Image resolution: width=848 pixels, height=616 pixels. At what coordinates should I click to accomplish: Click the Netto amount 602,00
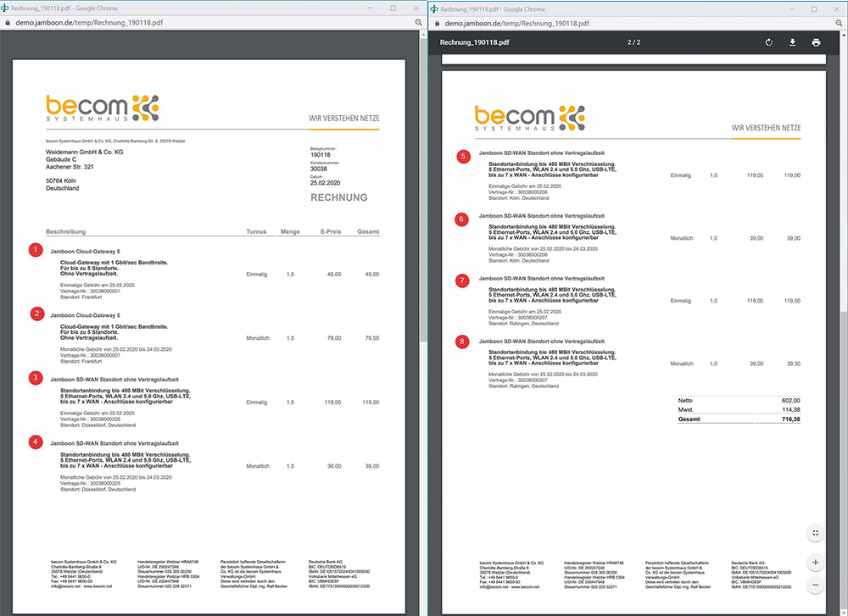[790, 401]
